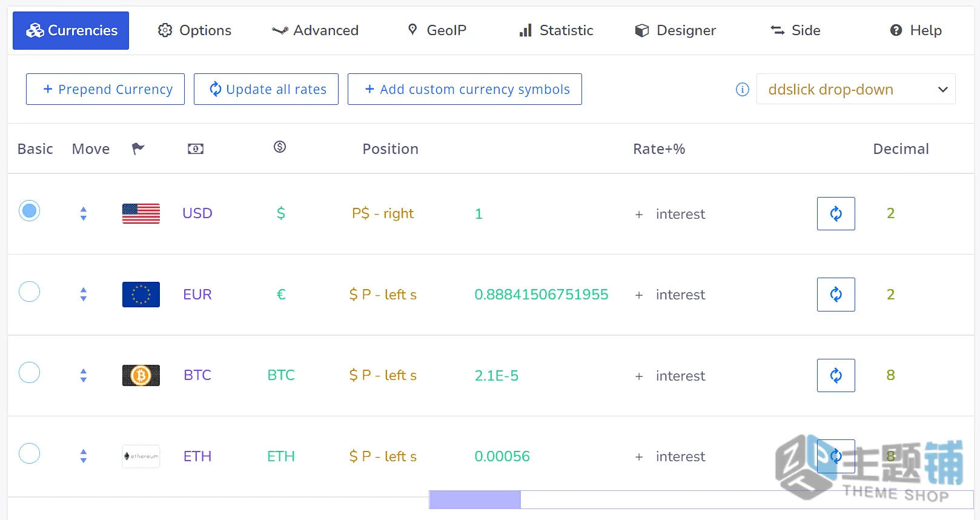Image resolution: width=980 pixels, height=520 pixels.
Task: Refresh the BTC rate
Action: tap(836, 375)
